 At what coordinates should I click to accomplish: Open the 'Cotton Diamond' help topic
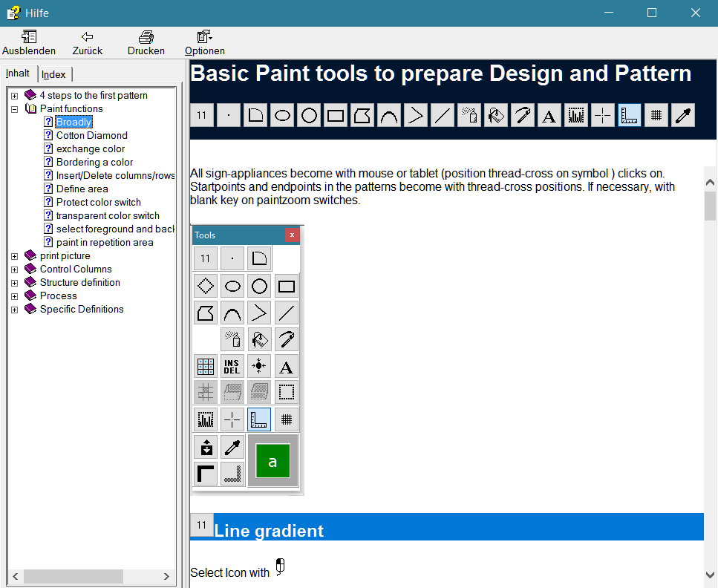(91, 136)
